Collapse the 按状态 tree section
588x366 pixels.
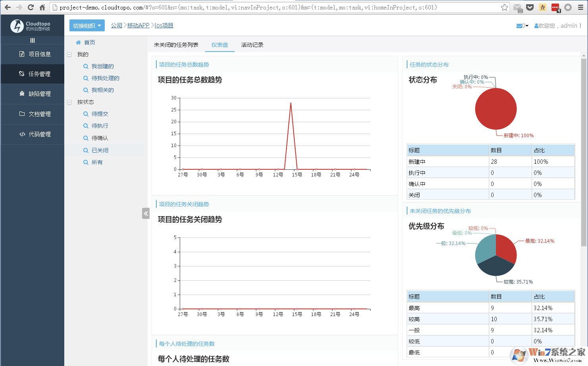70,102
